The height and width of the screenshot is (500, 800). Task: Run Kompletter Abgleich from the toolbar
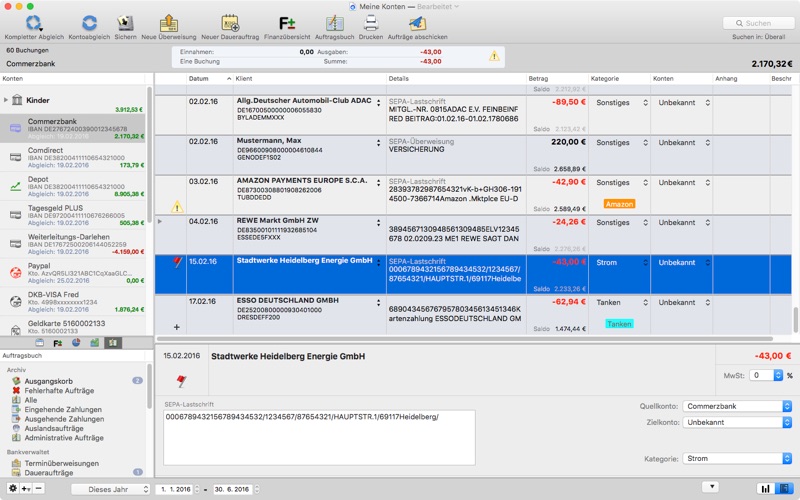point(34,28)
